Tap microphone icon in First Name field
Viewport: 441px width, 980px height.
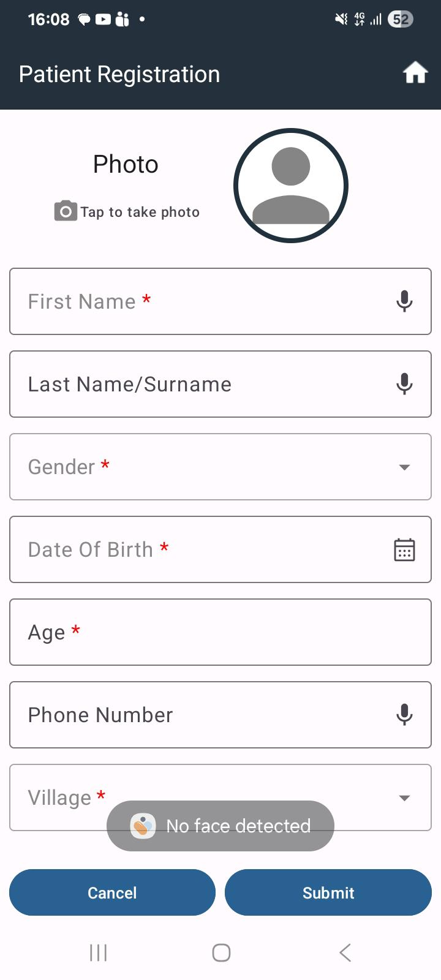click(404, 301)
